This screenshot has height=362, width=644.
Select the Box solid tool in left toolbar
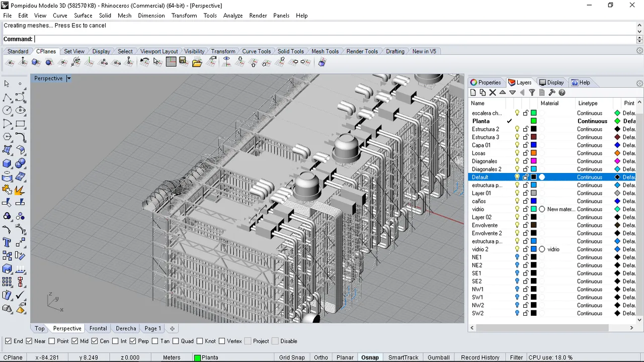coord(7,163)
